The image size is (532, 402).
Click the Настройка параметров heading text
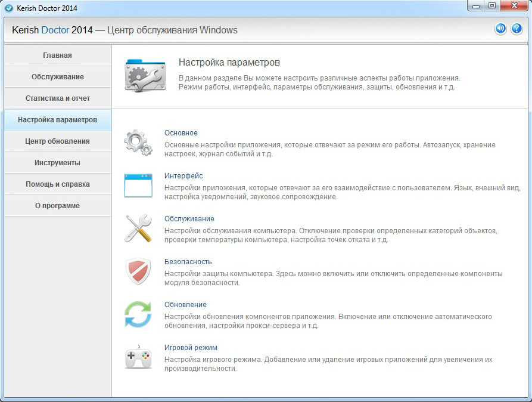[229, 63]
